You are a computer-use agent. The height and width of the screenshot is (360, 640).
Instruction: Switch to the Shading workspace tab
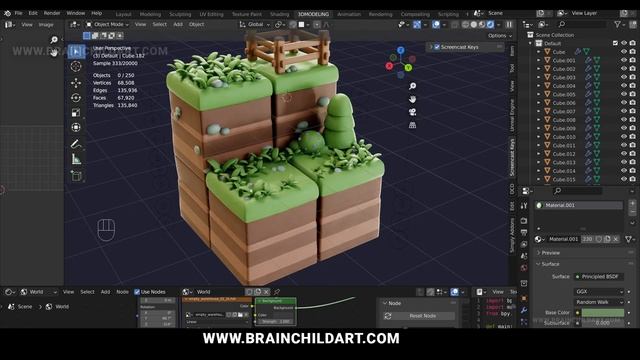(280, 14)
